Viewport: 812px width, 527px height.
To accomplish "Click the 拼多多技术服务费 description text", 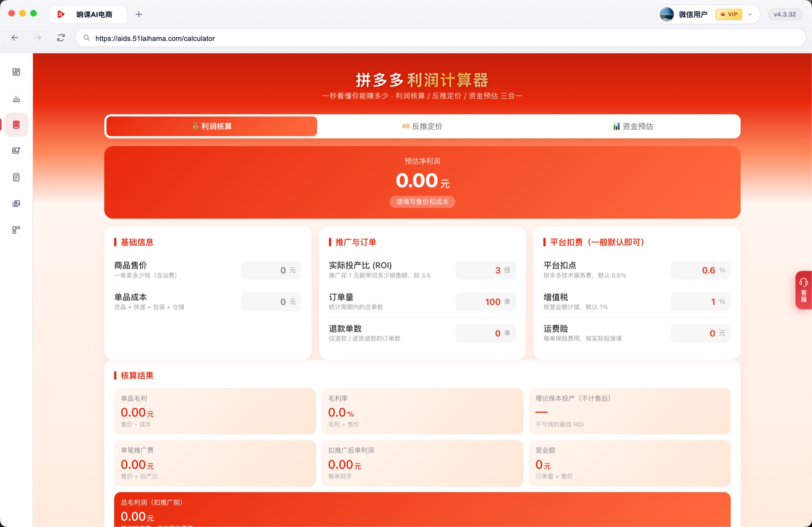I will coord(585,275).
